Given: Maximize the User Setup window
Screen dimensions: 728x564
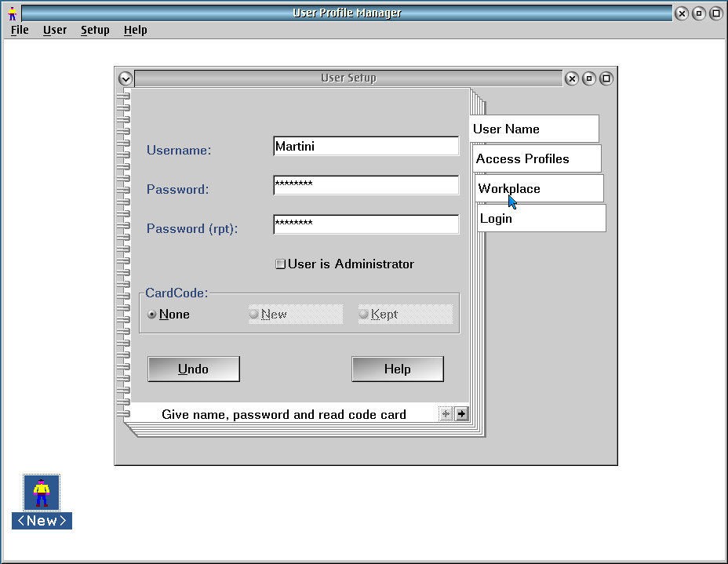Looking at the screenshot, I should click(x=606, y=78).
